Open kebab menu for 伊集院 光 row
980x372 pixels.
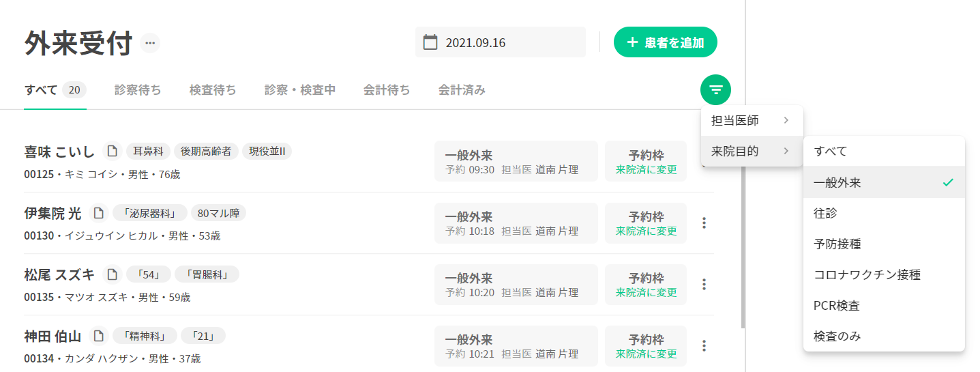coord(704,223)
